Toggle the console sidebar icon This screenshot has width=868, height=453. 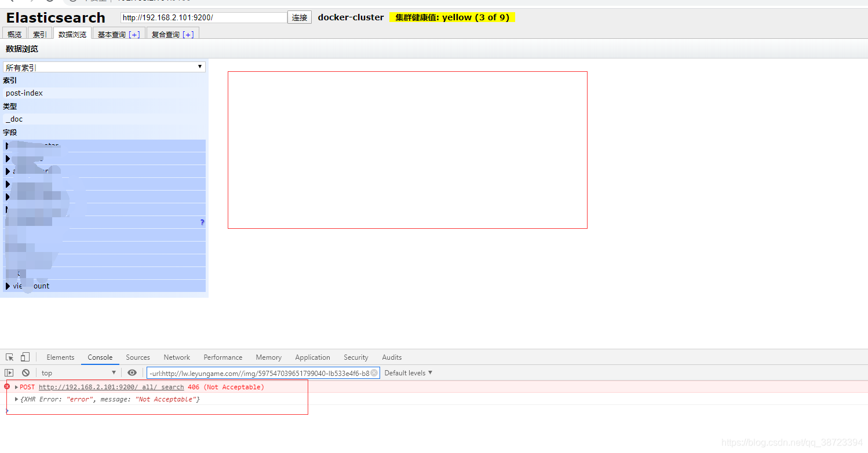click(x=8, y=372)
